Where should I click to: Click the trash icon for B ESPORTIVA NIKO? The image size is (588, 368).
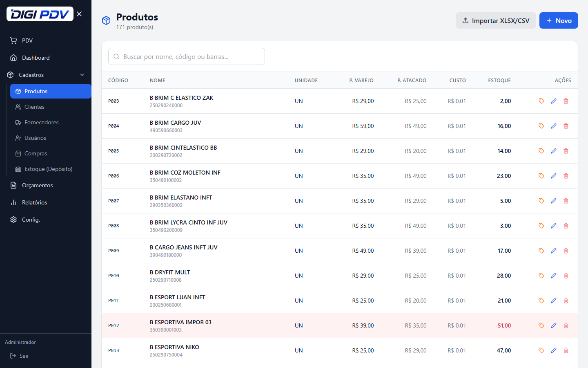click(x=566, y=350)
